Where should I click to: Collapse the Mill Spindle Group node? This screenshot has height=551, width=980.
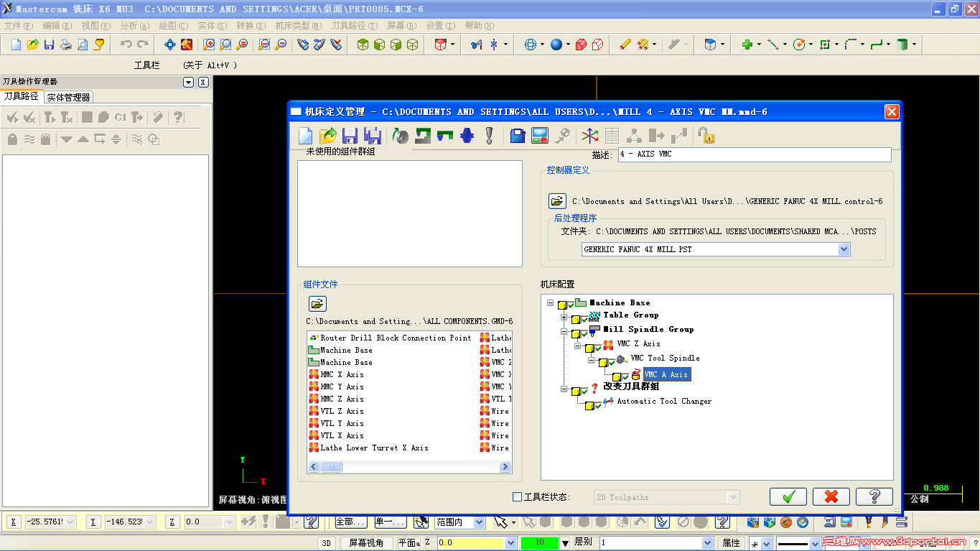564,331
